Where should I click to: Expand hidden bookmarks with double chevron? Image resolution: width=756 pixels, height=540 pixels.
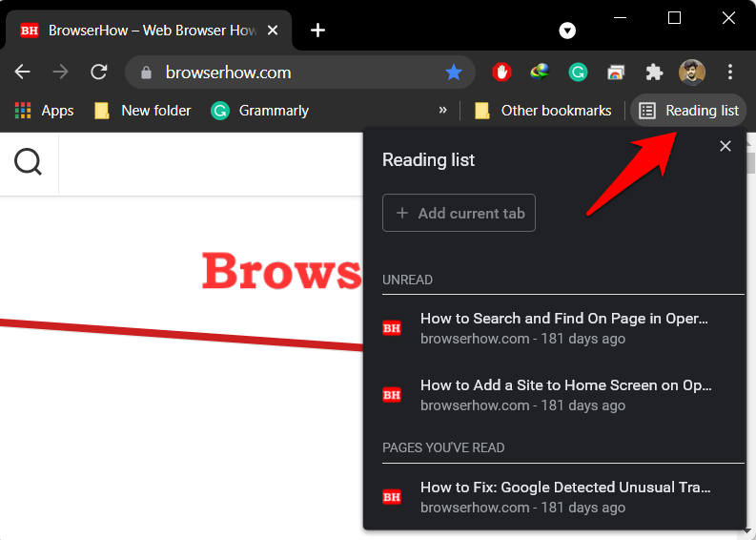click(442, 110)
